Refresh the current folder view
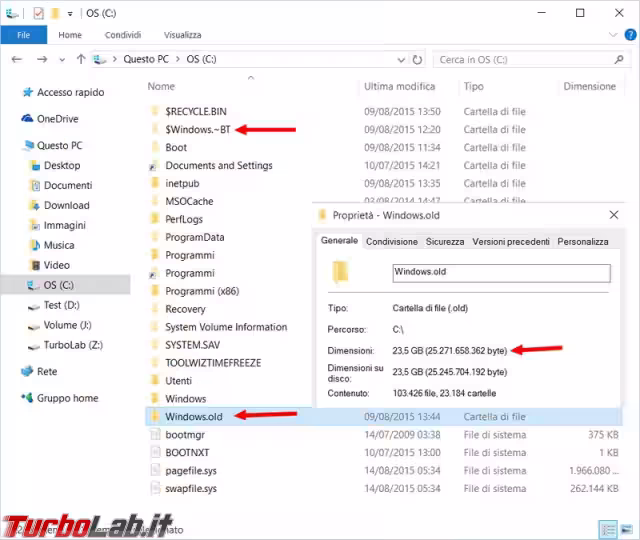 tap(417, 60)
